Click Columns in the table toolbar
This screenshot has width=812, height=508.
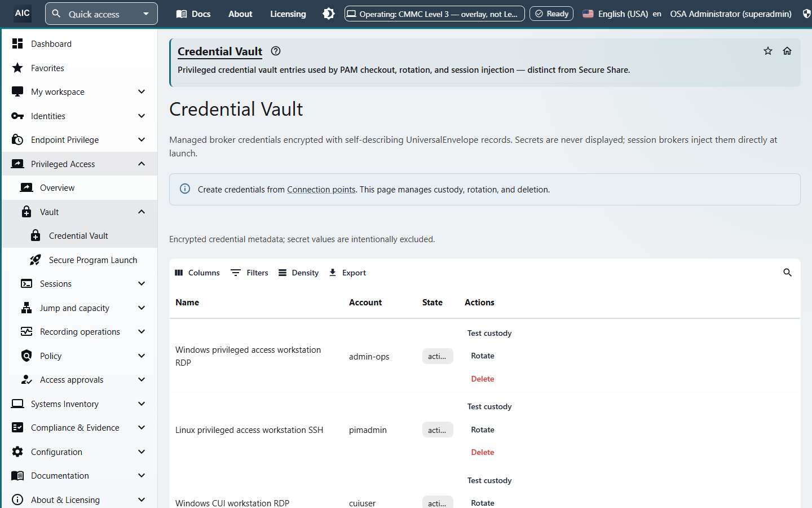pos(197,273)
